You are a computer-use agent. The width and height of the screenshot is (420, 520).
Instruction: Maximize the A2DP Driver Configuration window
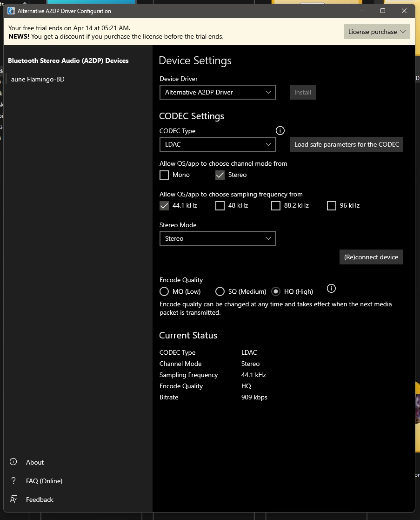383,11
